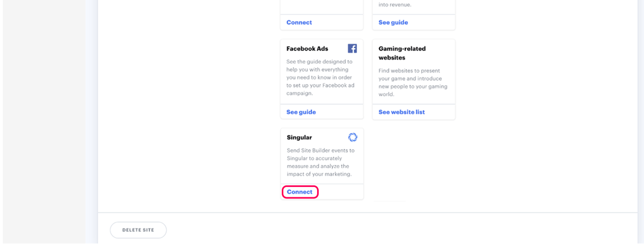Open See website list link

tap(401, 112)
